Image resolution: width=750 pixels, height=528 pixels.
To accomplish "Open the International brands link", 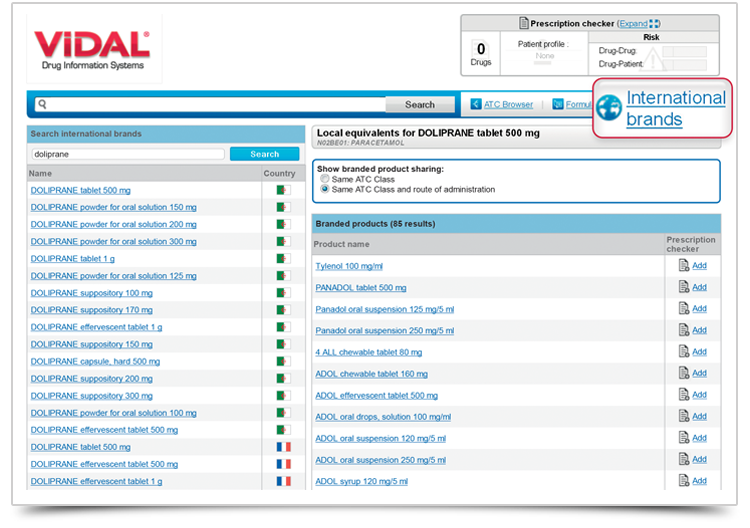I will click(x=676, y=108).
